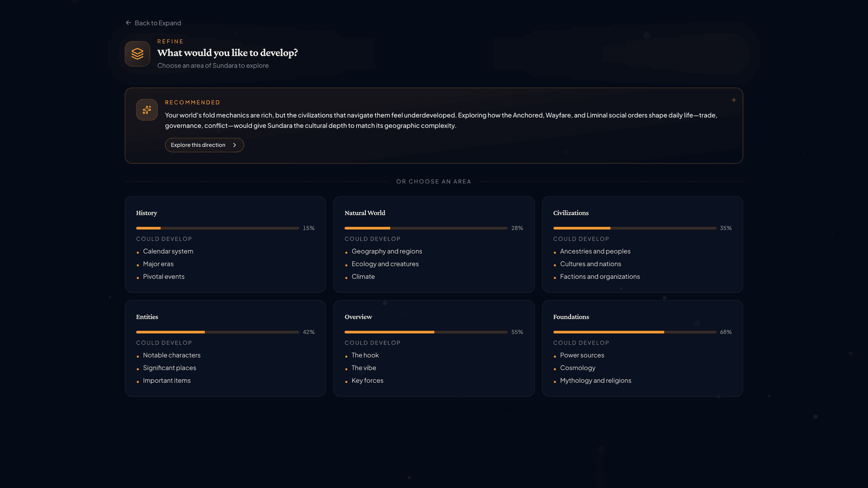Image resolution: width=868 pixels, height=488 pixels.
Task: Click the AI sparkles icon on the Recommended card
Action: [146, 110]
